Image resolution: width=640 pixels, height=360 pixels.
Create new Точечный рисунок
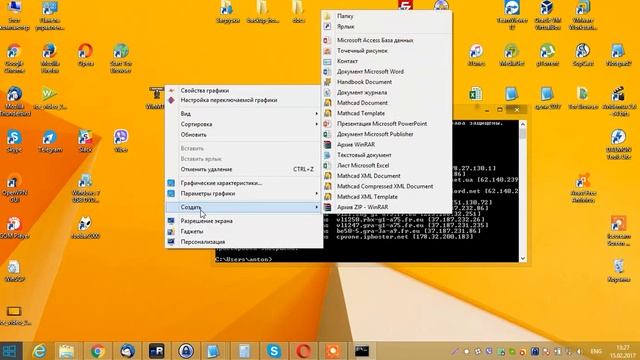(387, 51)
